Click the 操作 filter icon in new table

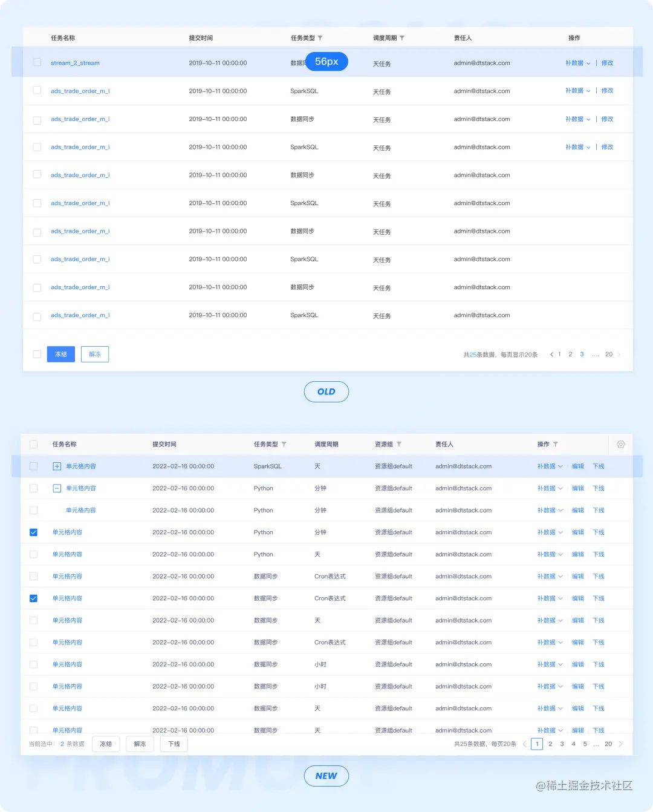tap(556, 444)
